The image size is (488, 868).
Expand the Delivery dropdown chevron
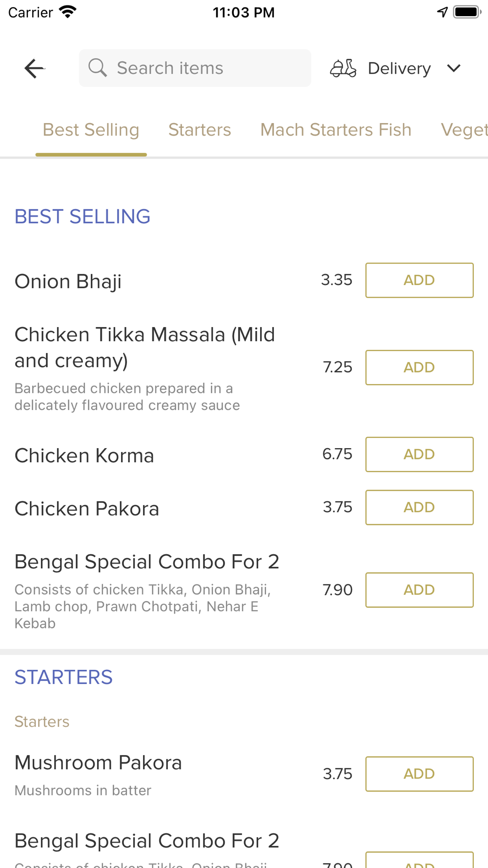coord(454,68)
